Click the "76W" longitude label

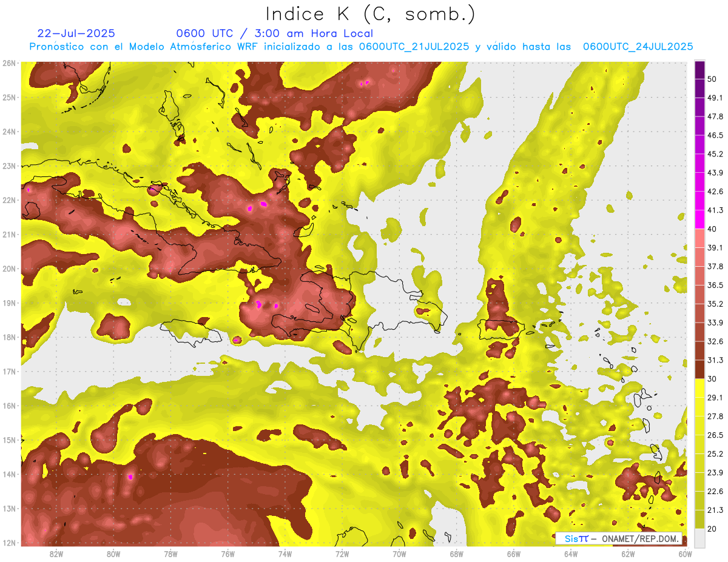[x=227, y=554]
